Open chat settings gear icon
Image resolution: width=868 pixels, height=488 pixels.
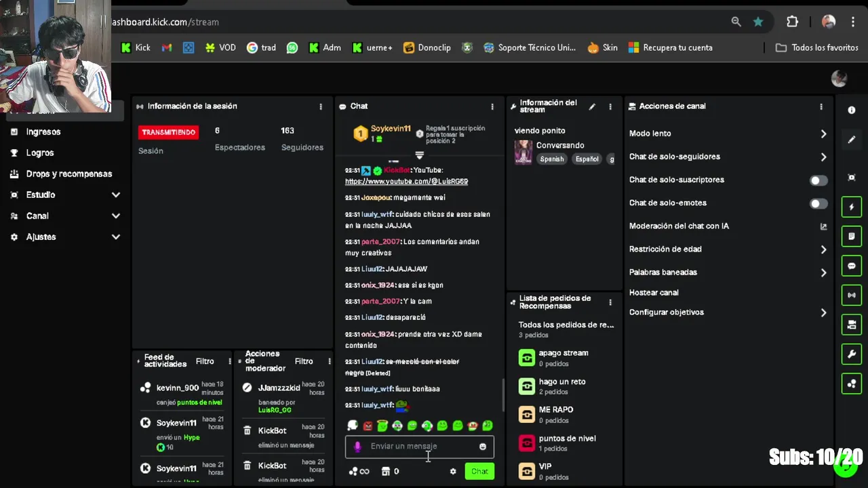tap(453, 472)
